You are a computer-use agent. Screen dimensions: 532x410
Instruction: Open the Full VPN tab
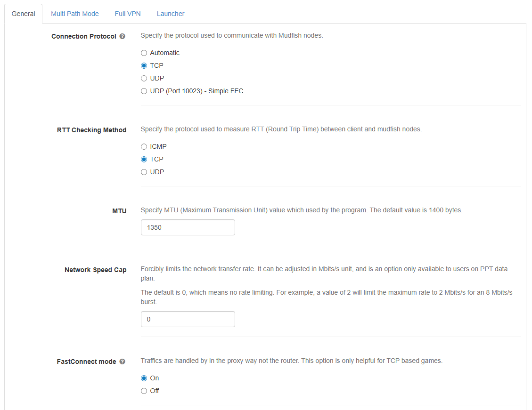[128, 14]
